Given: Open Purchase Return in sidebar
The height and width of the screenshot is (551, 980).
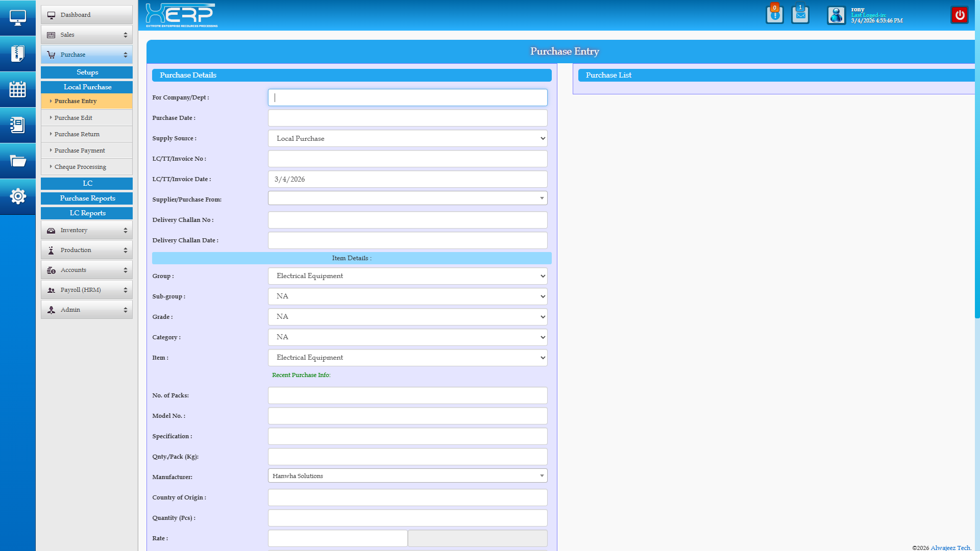Looking at the screenshot, I should pos(77,134).
